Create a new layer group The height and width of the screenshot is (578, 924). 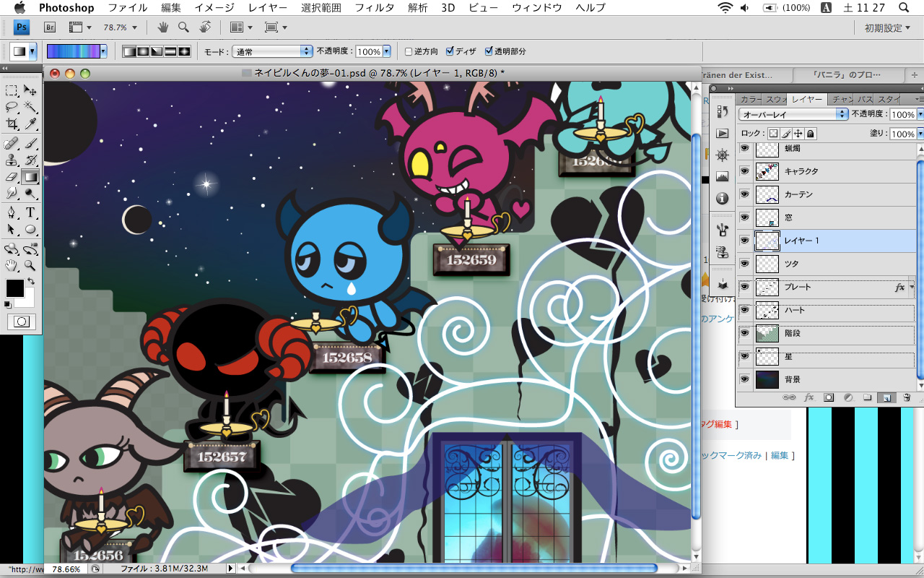coord(868,397)
